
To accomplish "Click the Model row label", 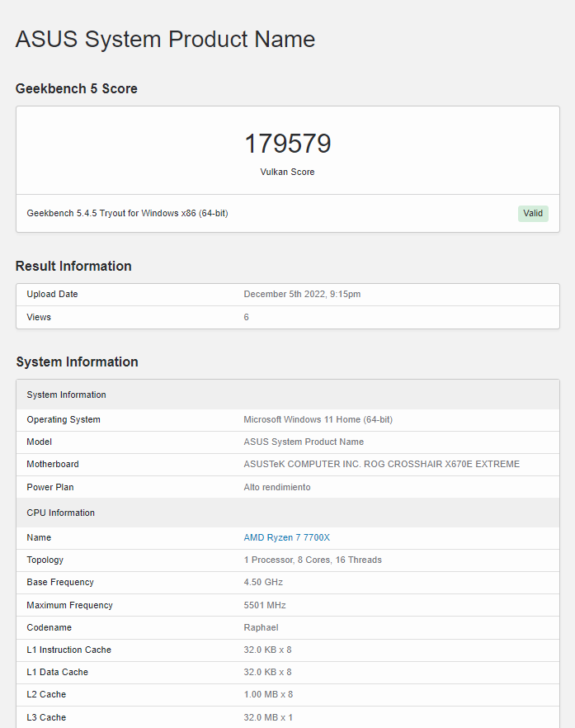I will point(39,442).
